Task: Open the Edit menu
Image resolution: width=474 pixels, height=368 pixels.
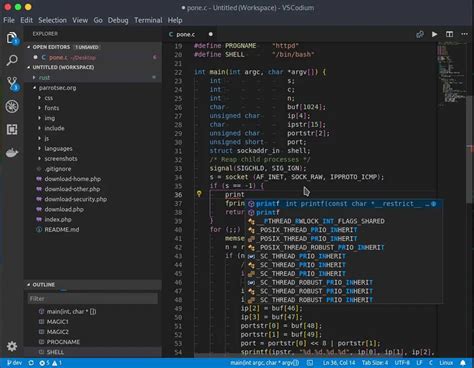Action: coord(27,20)
